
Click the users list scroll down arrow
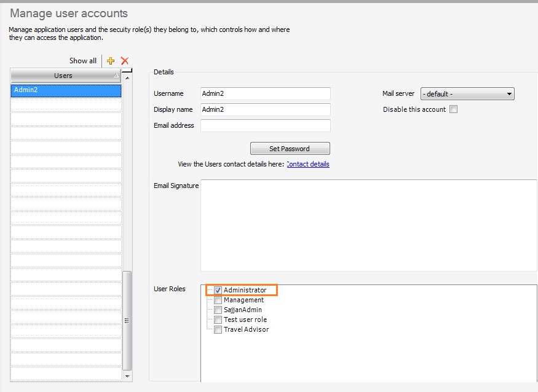[x=128, y=375]
